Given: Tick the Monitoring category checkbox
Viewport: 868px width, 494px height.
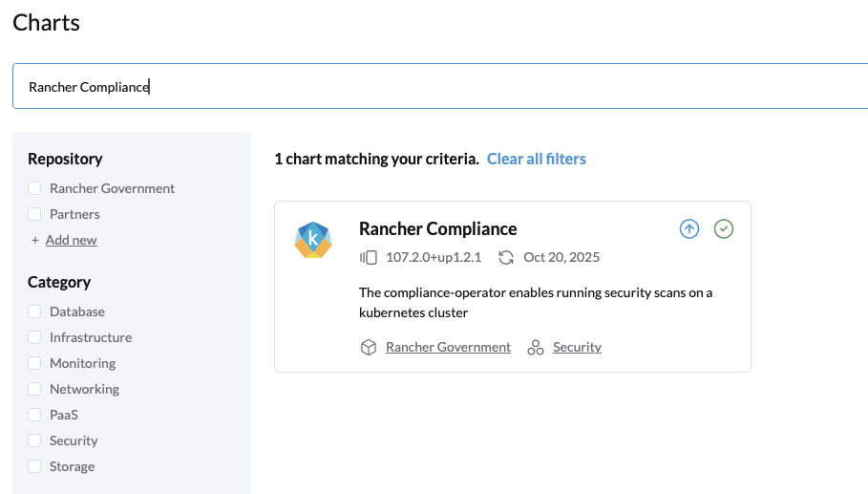Looking at the screenshot, I should [x=34, y=363].
